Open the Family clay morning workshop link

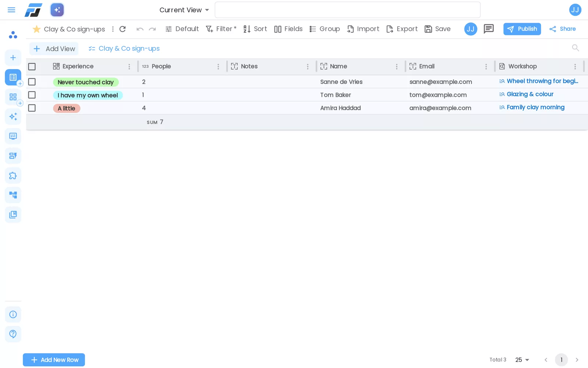coord(535,107)
